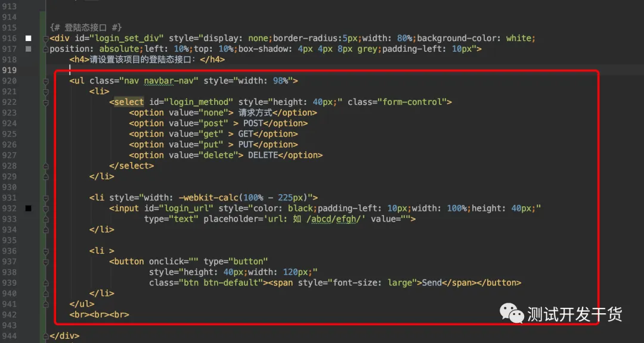
Task: Click the fold end marker on line 944
Action: [45, 336]
